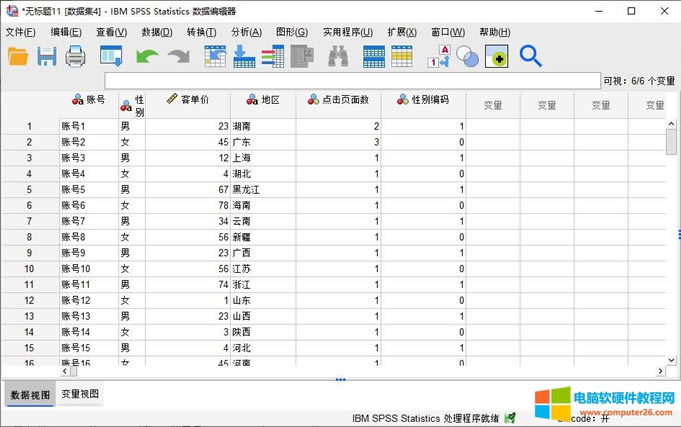Switch to the 变量视图 tab

80,394
